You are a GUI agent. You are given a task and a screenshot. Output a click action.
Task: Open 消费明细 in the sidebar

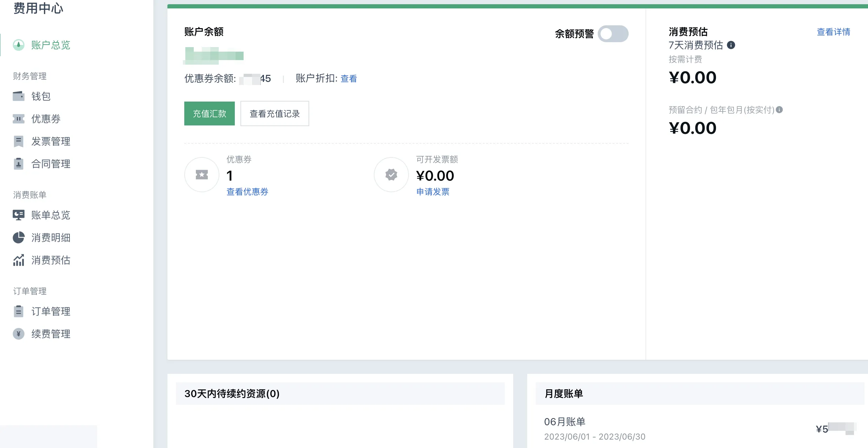(x=51, y=238)
